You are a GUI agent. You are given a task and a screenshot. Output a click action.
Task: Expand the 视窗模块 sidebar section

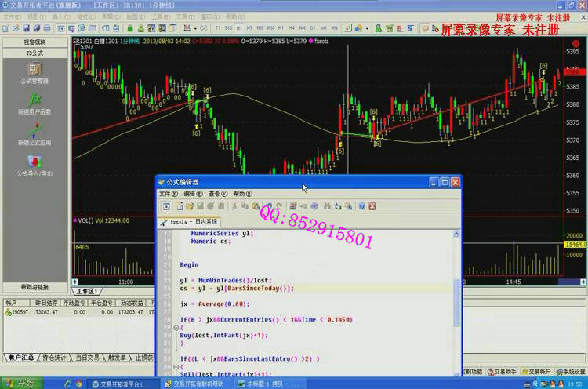[x=34, y=42]
